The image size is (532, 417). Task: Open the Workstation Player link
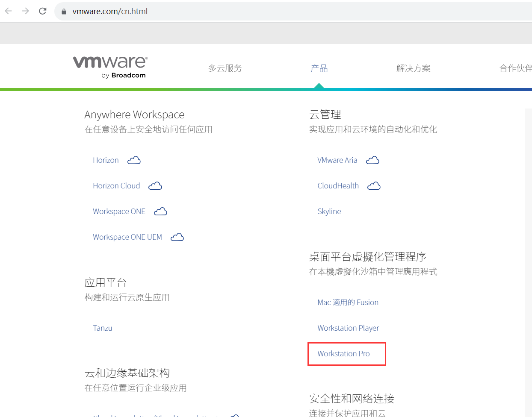[348, 328]
